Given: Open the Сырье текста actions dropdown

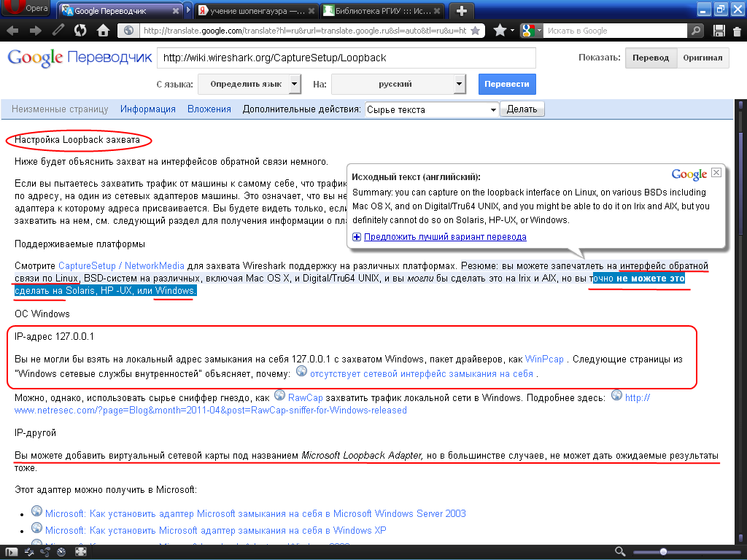Looking at the screenshot, I should point(432,109).
